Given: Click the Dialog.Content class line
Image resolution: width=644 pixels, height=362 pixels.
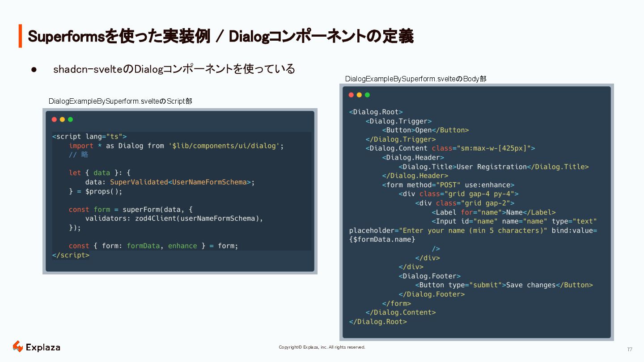Looking at the screenshot, I should (x=450, y=148).
